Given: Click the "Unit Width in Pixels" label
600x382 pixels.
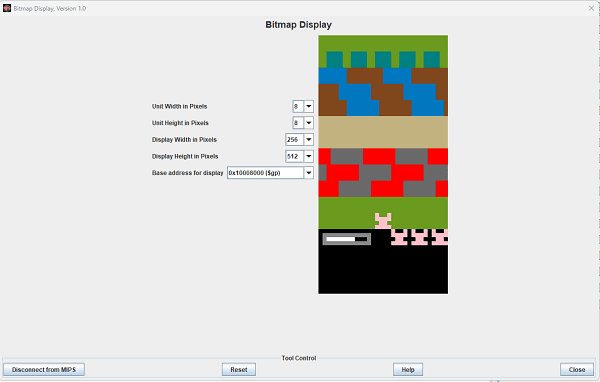Looking at the screenshot, I should click(x=179, y=106).
